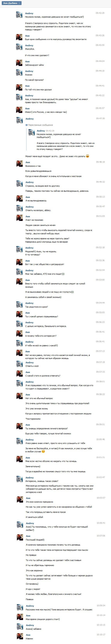The image size is (111, 644).
Task: Open Аня's avatar on the last 'Извини' message
Action: tap(20, 636)
